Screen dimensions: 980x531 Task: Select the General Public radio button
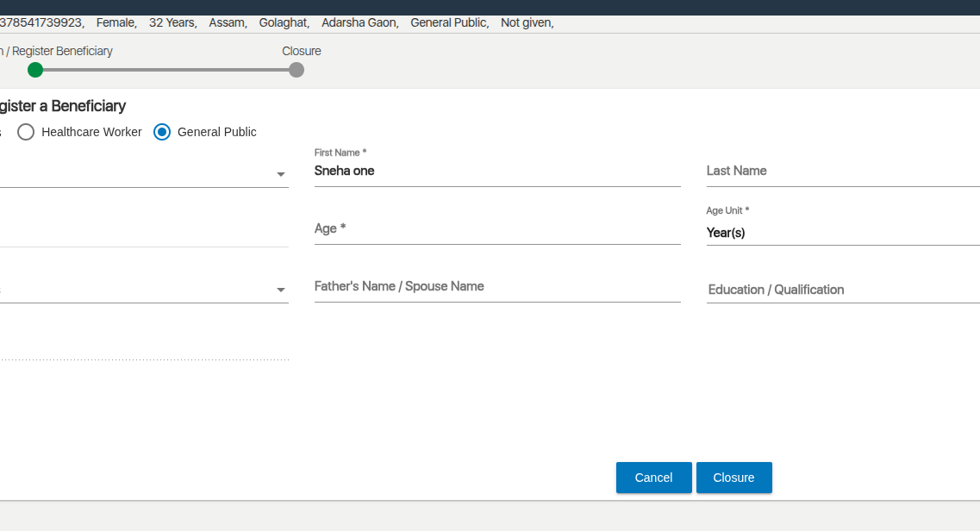(162, 132)
